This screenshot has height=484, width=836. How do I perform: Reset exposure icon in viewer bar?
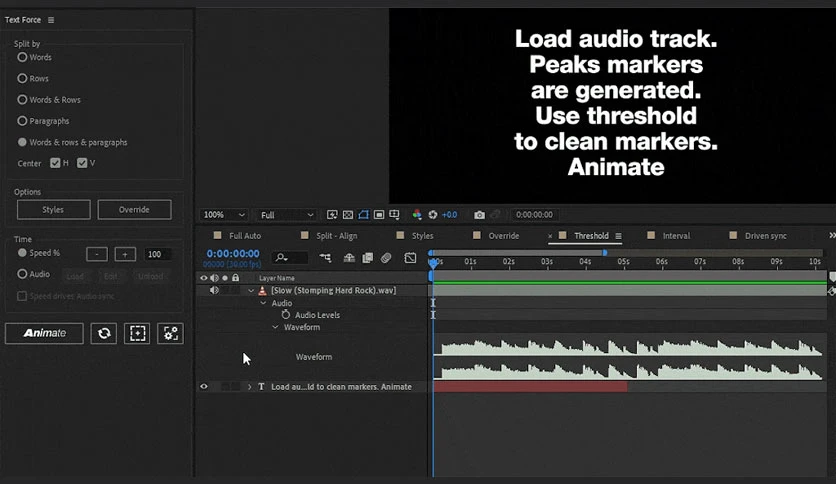(x=433, y=215)
